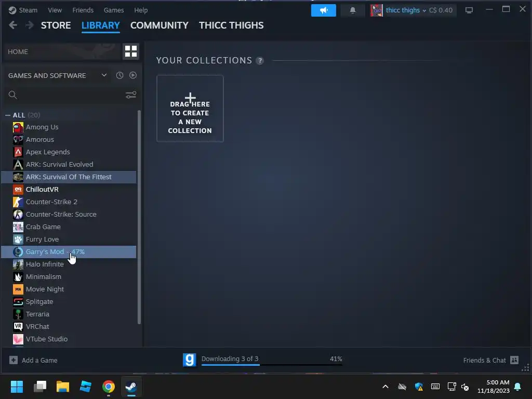Click the download progress bar
532x399 pixels.
point(272,365)
